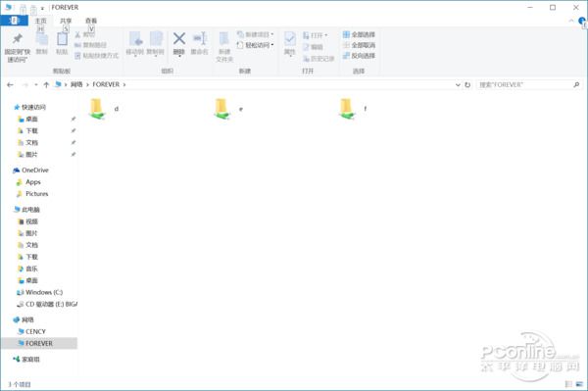Image resolution: width=588 pixels, height=391 pixels.
Task: Click the Properties (属性) checkmark icon
Action: click(289, 39)
